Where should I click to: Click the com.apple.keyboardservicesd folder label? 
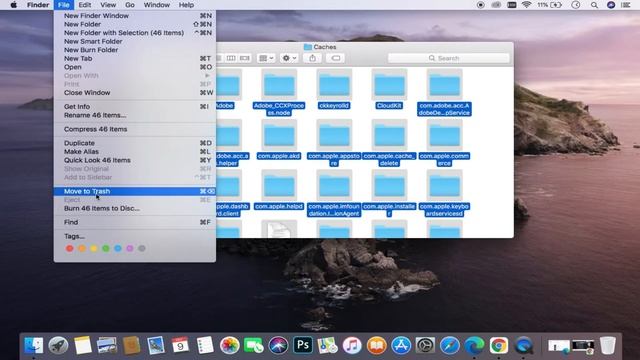444,210
